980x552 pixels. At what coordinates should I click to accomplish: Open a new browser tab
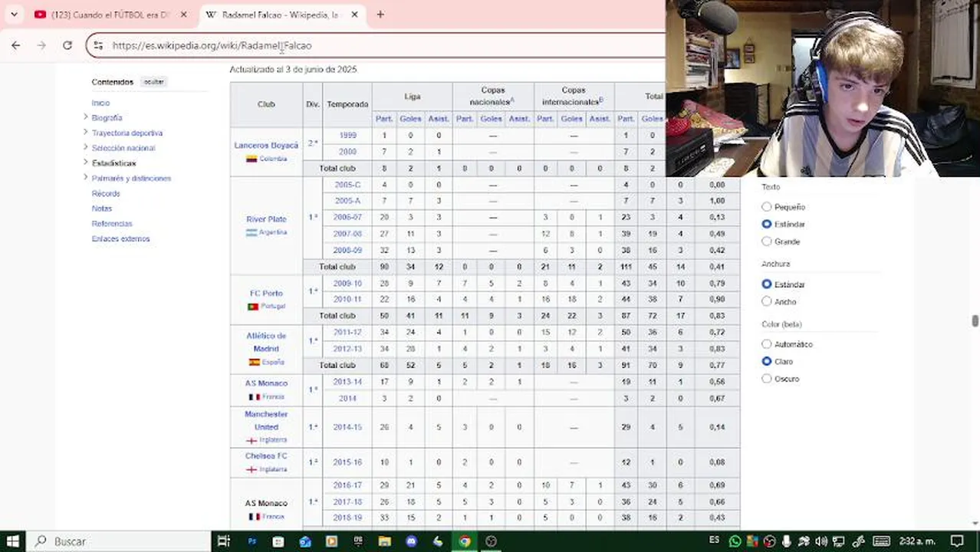coord(380,15)
